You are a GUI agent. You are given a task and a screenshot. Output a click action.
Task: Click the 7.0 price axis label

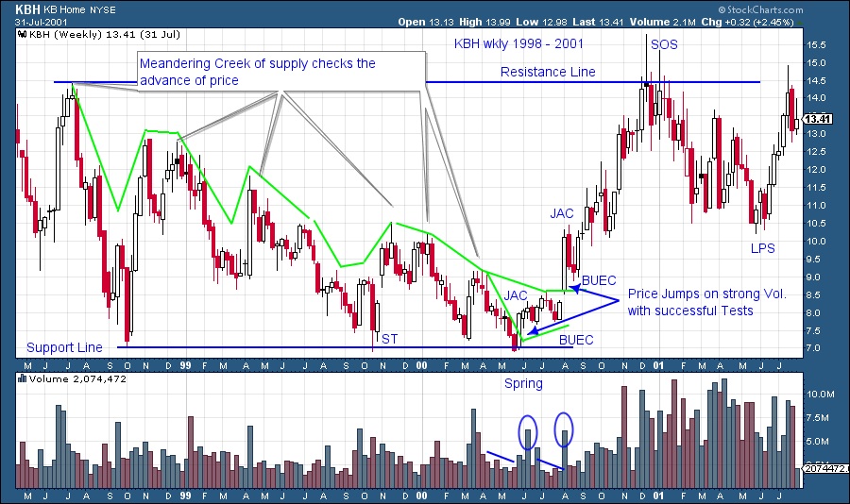[x=814, y=348]
